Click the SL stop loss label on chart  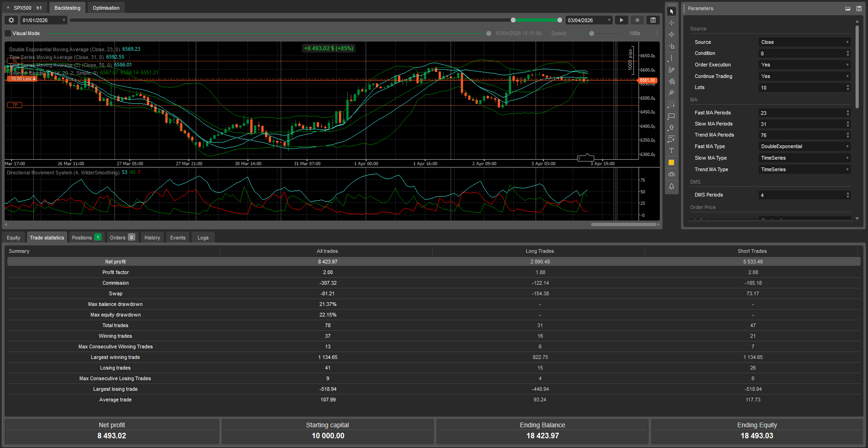pyautogui.click(x=15, y=61)
